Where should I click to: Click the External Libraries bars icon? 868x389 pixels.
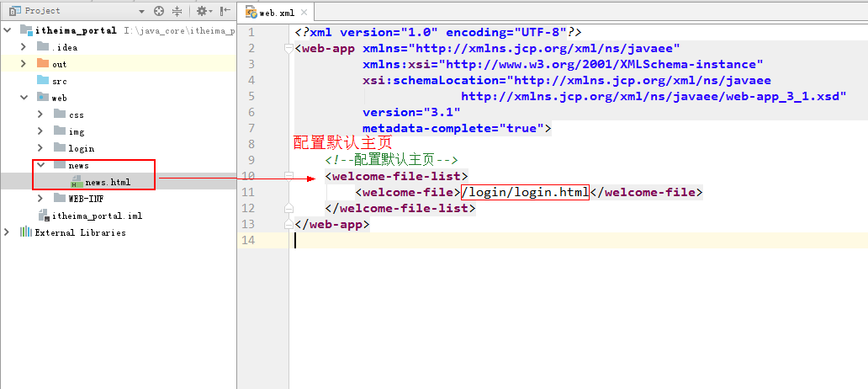coord(26,232)
